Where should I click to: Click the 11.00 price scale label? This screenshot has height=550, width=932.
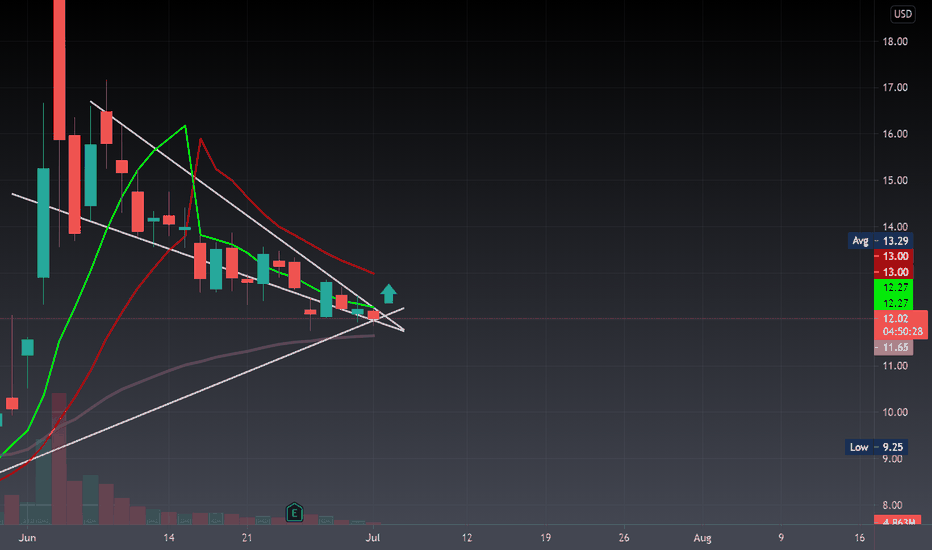click(895, 366)
